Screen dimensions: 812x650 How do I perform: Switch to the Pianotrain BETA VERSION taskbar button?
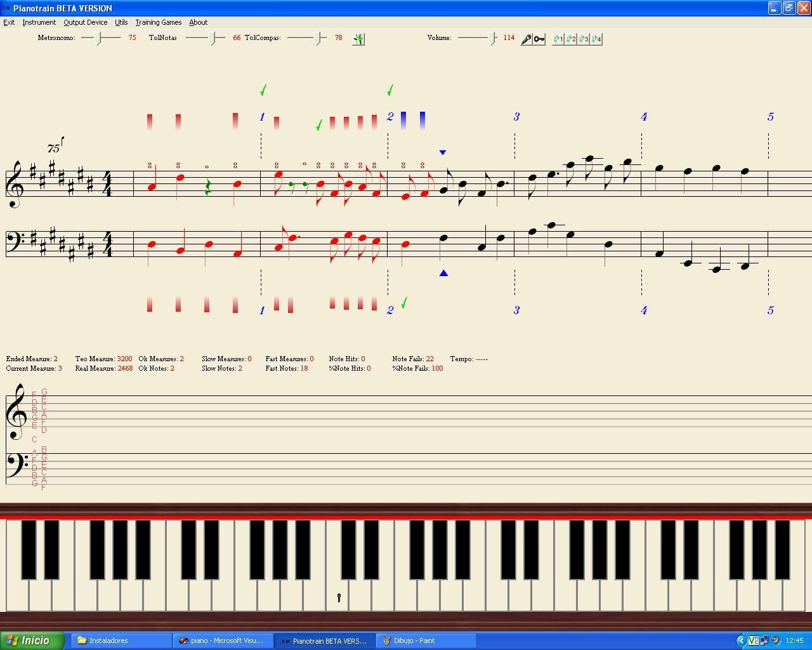325,640
